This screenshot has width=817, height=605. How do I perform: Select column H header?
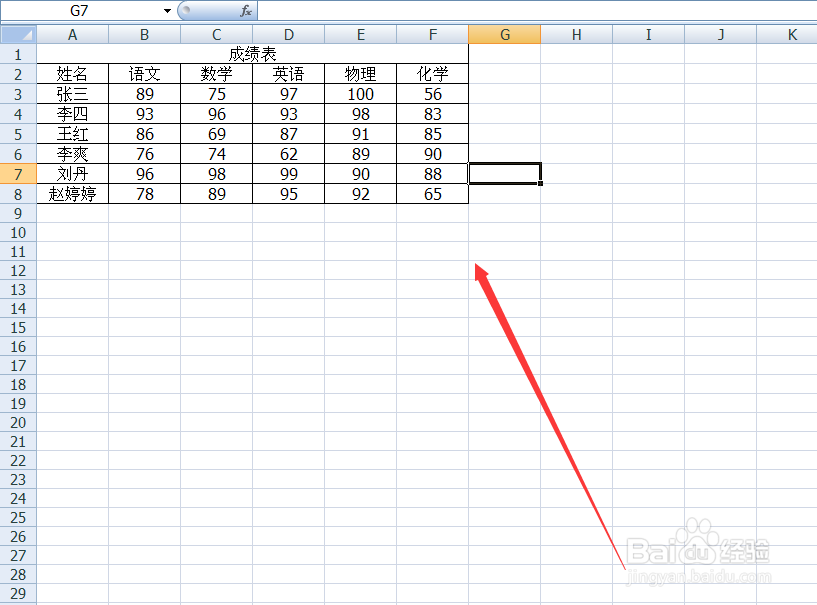click(576, 34)
